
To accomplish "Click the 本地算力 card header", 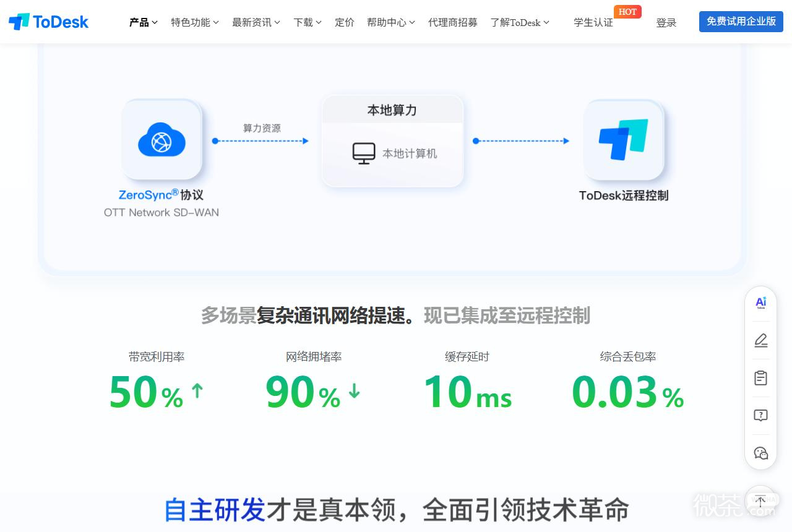I will point(392,110).
